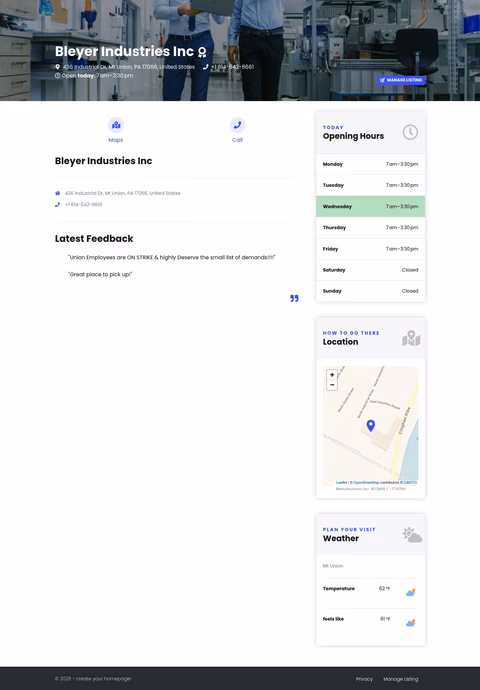Screen dimensions: 480x690
Task: Click the blue quotation mark icon
Action: tap(294, 298)
